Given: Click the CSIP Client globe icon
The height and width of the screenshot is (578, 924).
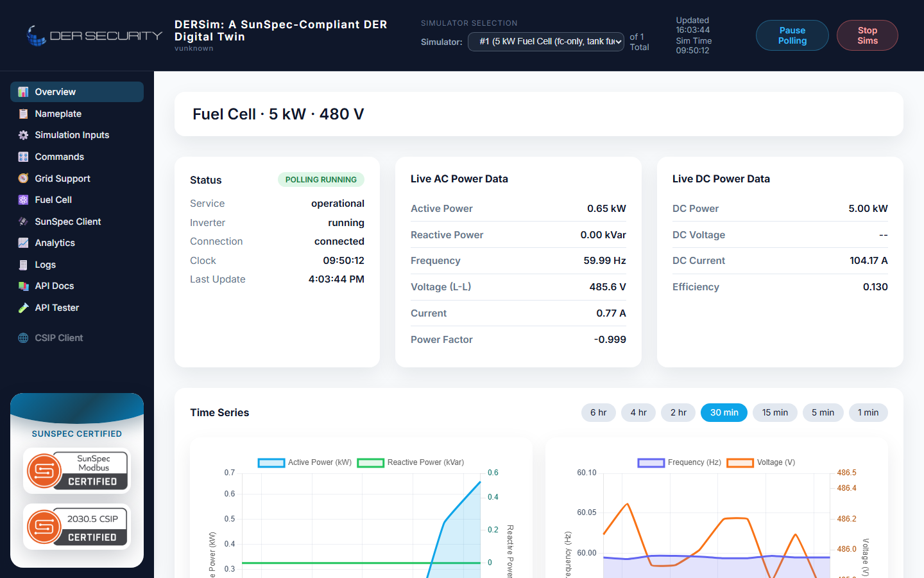Looking at the screenshot, I should click(23, 338).
